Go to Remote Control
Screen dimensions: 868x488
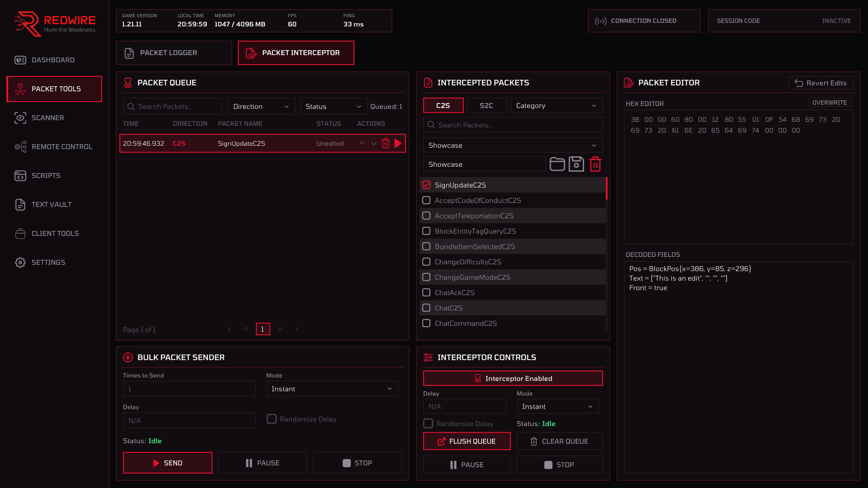tap(54, 147)
